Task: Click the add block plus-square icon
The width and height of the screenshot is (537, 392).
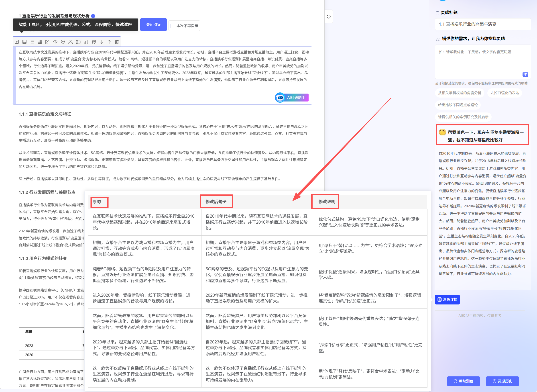Action: click(x=17, y=42)
